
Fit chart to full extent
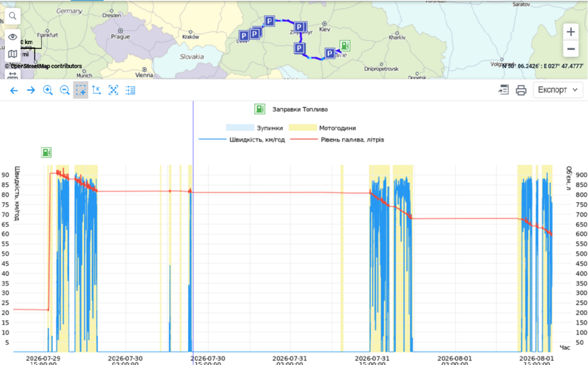tap(113, 90)
